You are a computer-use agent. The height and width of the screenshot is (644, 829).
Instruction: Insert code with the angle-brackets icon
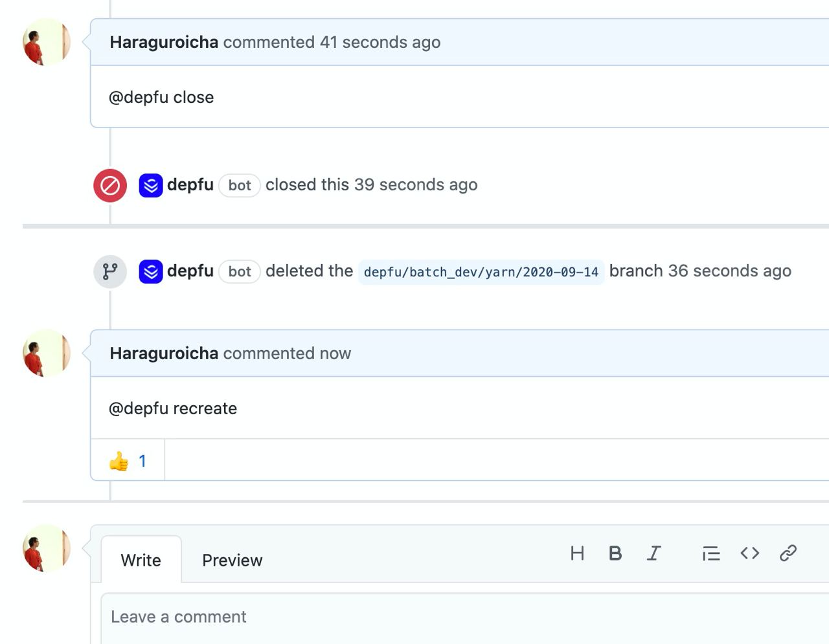pyautogui.click(x=749, y=553)
